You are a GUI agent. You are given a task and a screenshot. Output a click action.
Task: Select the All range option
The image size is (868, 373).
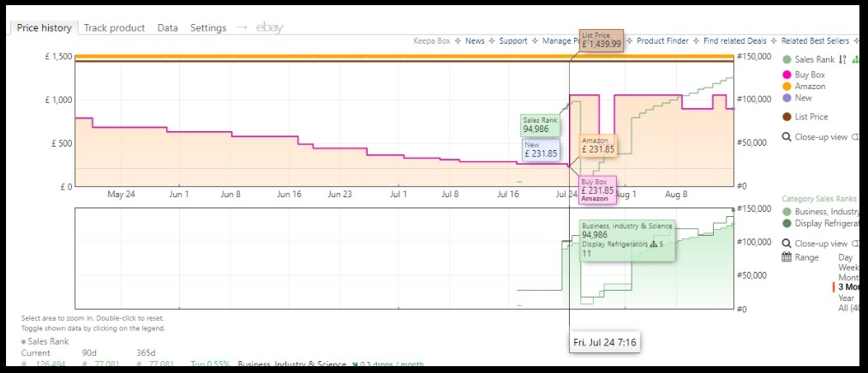tap(848, 308)
